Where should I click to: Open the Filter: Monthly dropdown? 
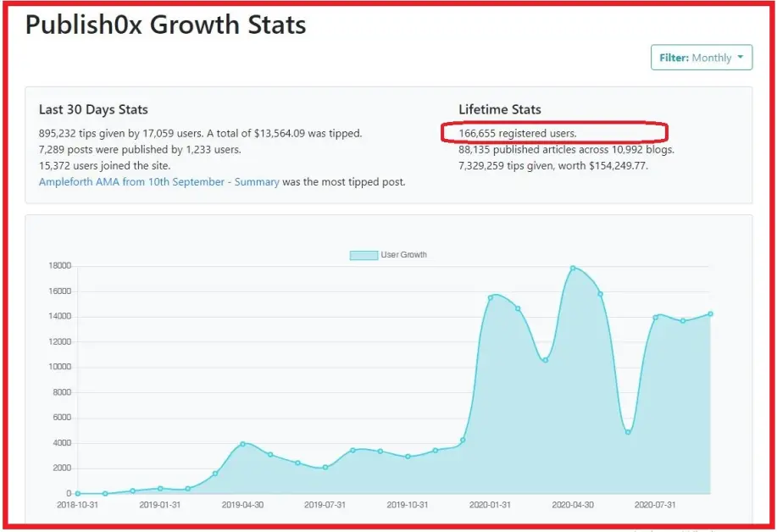(702, 58)
